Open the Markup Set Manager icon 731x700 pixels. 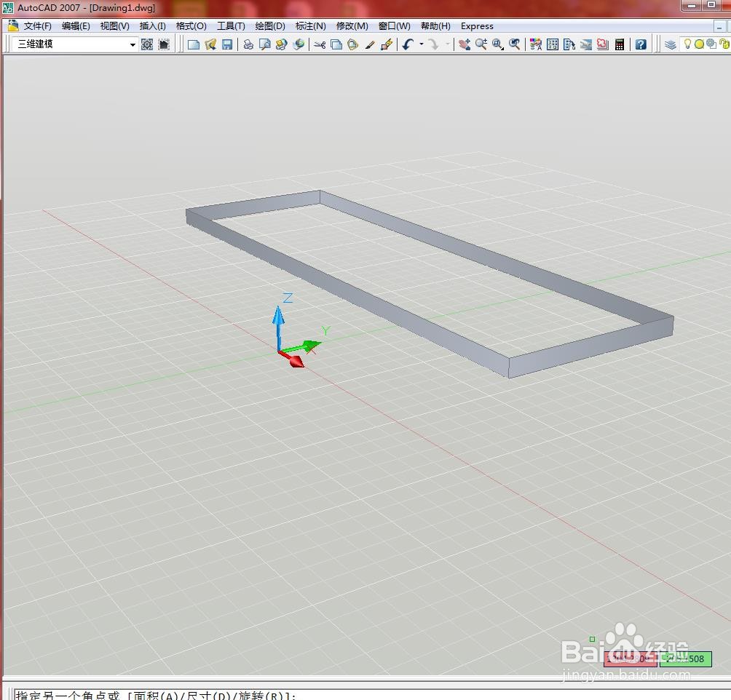tap(603, 44)
